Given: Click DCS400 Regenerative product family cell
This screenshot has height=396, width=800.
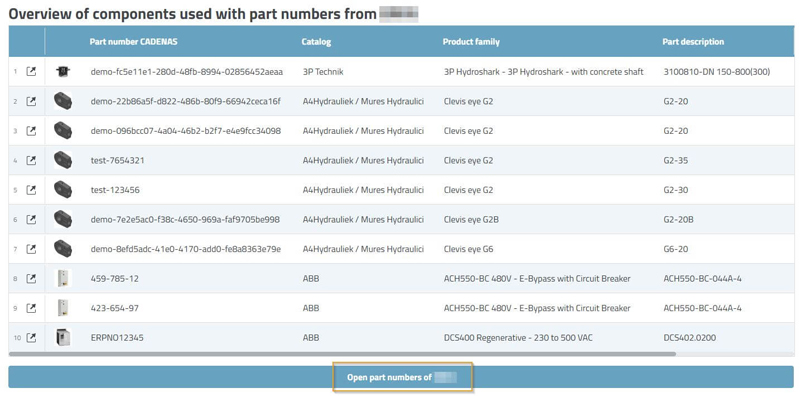Looking at the screenshot, I should pyautogui.click(x=518, y=338).
